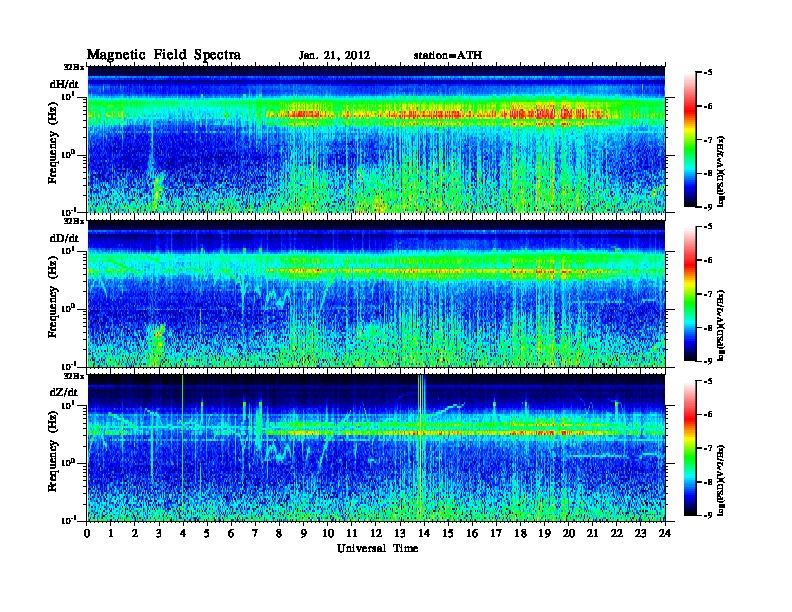This screenshot has height=612, width=792.
Task: Click hour 13 on the time axis
Action: point(400,534)
